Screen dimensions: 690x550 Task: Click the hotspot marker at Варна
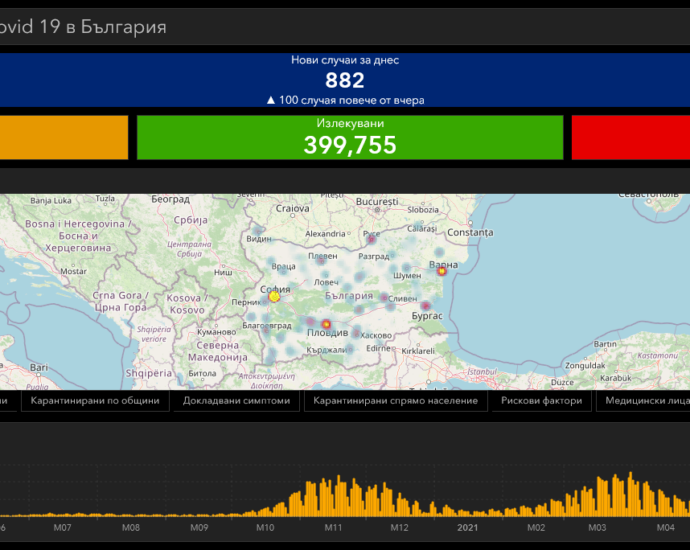442,271
